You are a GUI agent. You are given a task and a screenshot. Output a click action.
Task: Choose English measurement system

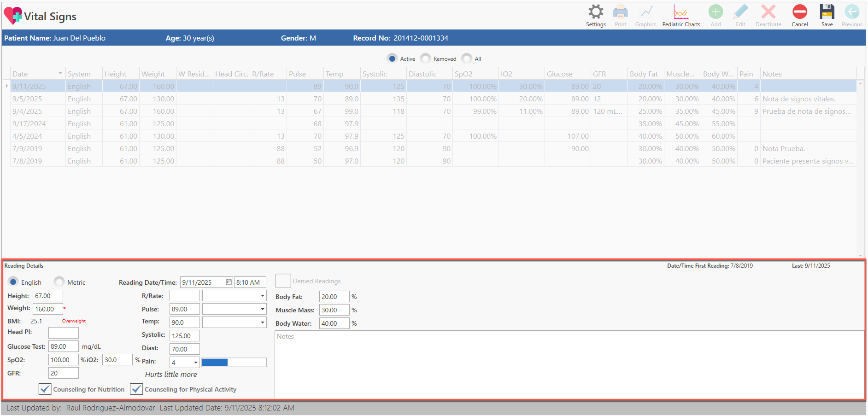coord(13,282)
